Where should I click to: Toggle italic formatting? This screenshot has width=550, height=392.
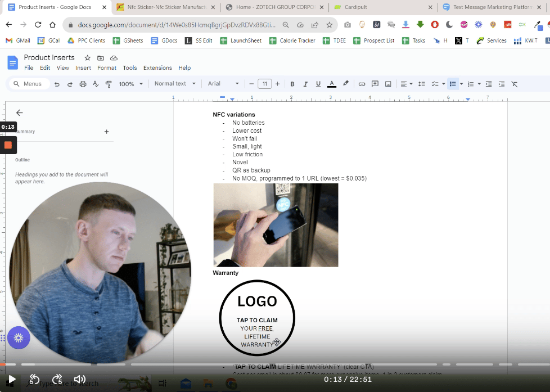tap(305, 84)
